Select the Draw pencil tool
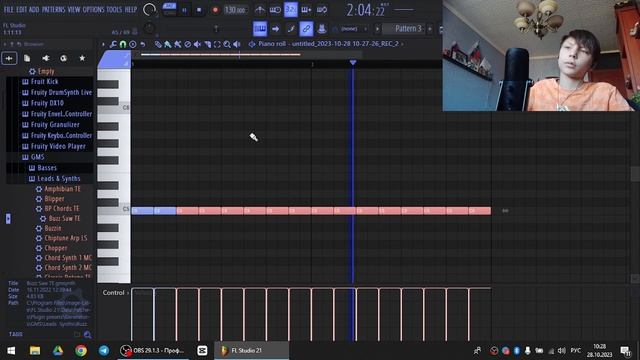640x360 pixels. (158, 44)
